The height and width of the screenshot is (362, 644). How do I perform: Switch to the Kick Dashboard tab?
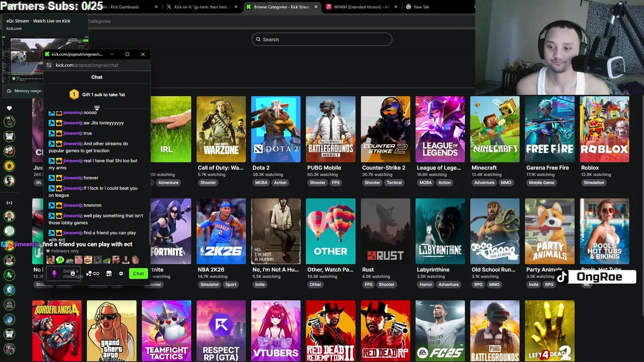point(123,7)
